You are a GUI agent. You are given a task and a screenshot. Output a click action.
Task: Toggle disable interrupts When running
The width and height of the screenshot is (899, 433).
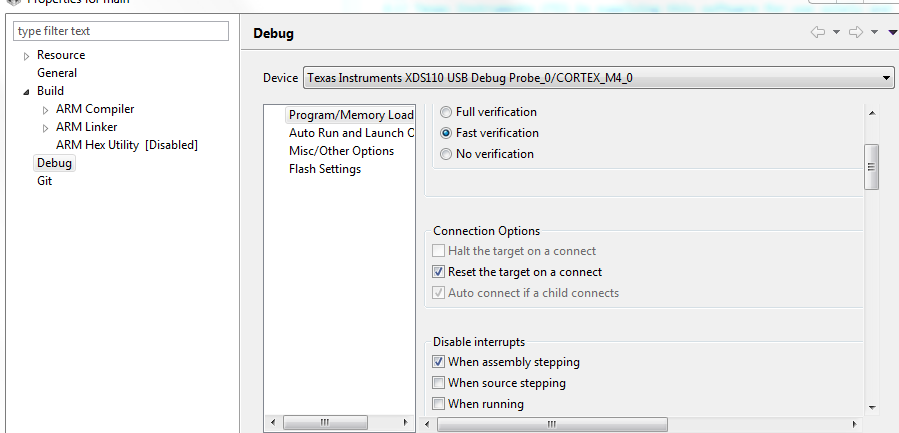439,404
